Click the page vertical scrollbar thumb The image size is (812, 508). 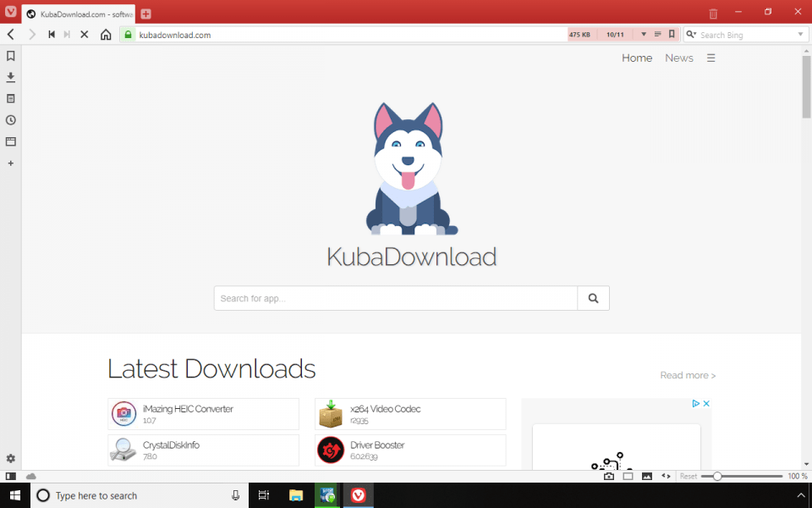point(806,86)
